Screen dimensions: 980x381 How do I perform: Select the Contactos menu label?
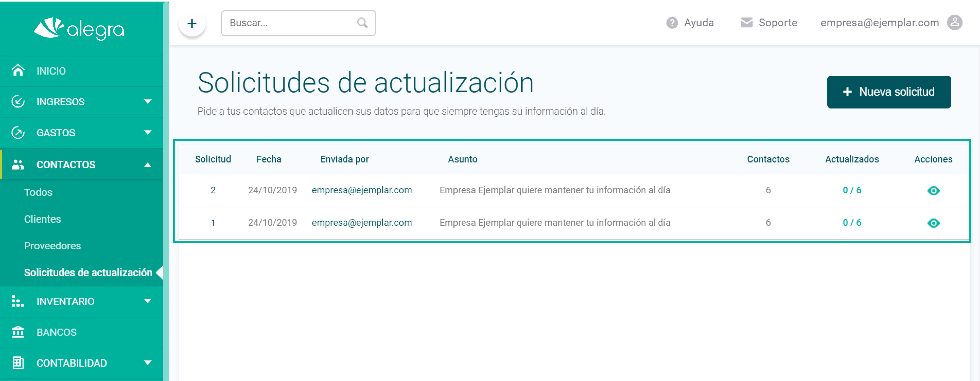tap(66, 165)
